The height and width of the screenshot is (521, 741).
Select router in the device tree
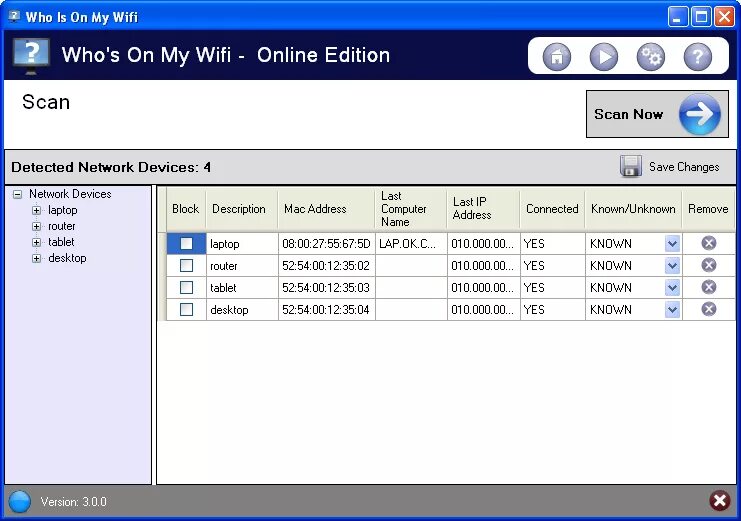click(x=61, y=226)
